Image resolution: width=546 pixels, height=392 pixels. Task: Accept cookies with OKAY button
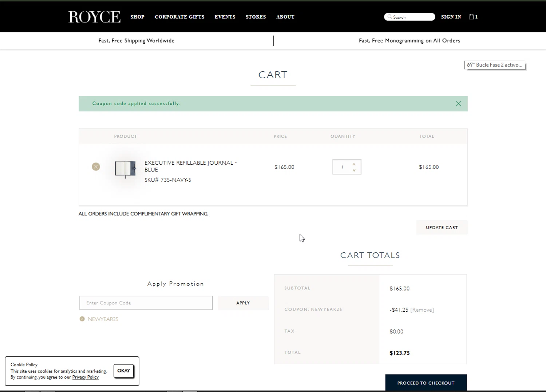(x=124, y=371)
